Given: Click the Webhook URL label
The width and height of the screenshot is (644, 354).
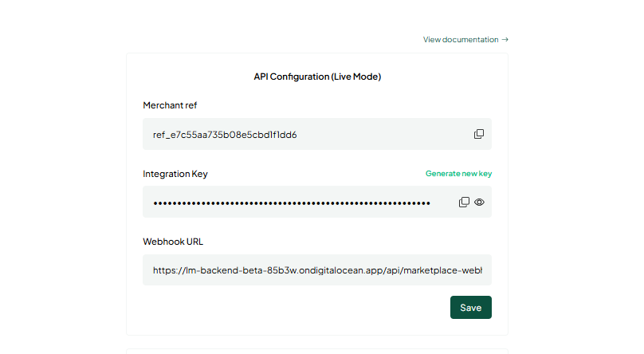Looking at the screenshot, I should (173, 242).
